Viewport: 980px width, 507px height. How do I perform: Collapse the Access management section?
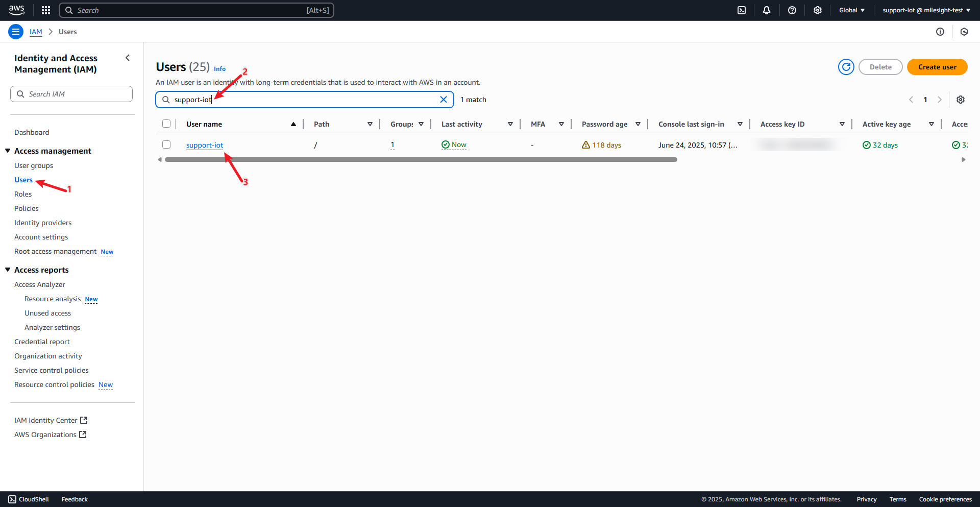point(8,151)
